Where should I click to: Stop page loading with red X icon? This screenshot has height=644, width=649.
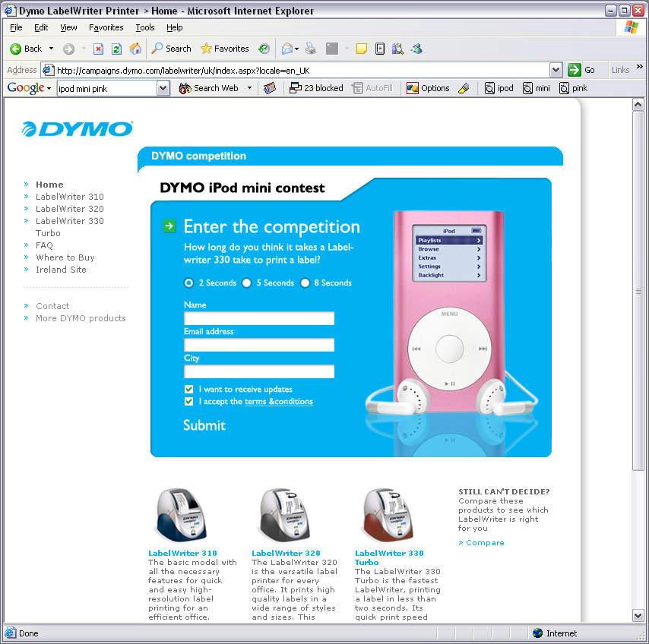pyautogui.click(x=98, y=49)
